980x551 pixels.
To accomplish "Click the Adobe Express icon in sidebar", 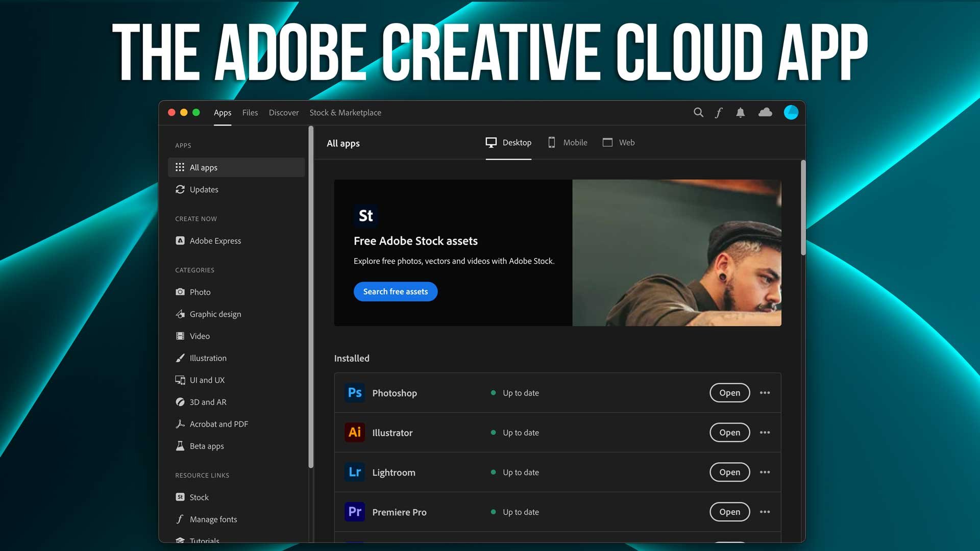I will [180, 240].
